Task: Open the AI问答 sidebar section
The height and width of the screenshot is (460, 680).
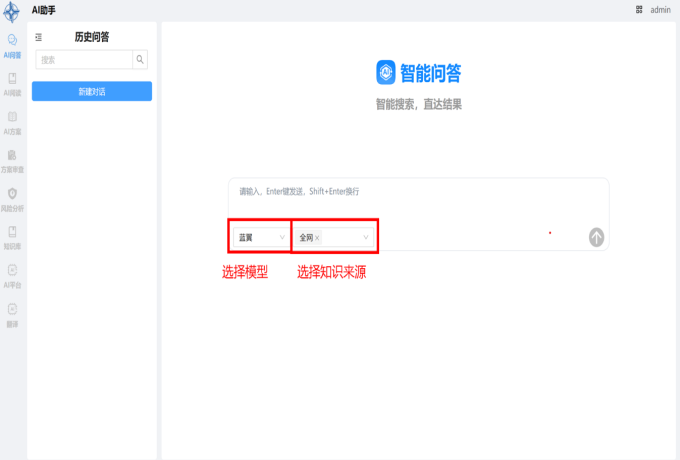Action: point(12,45)
